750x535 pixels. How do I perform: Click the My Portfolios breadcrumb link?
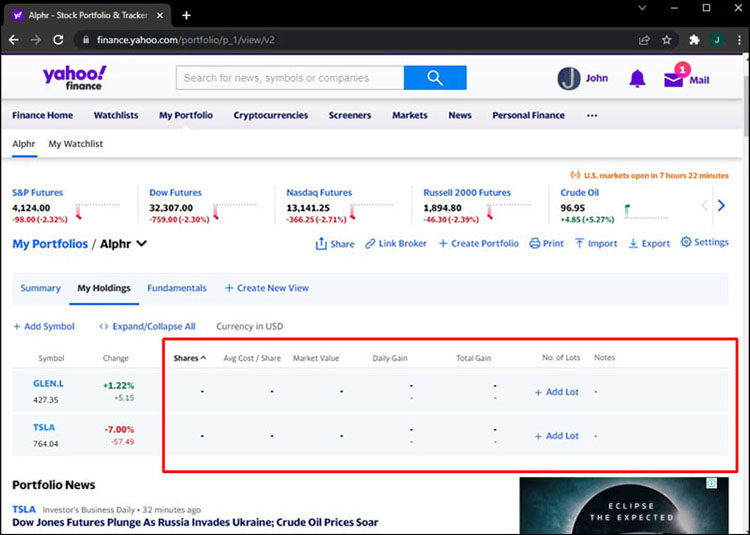click(x=50, y=244)
